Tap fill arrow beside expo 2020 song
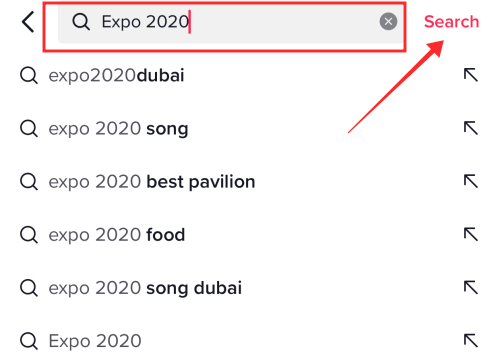This screenshot has height=363, width=500. [x=471, y=128]
